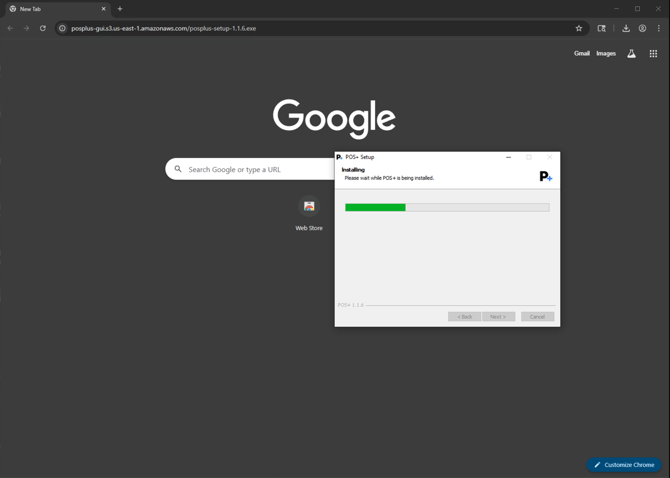Open the Chrome profile icon
This screenshot has width=670, height=478.
coord(642,28)
